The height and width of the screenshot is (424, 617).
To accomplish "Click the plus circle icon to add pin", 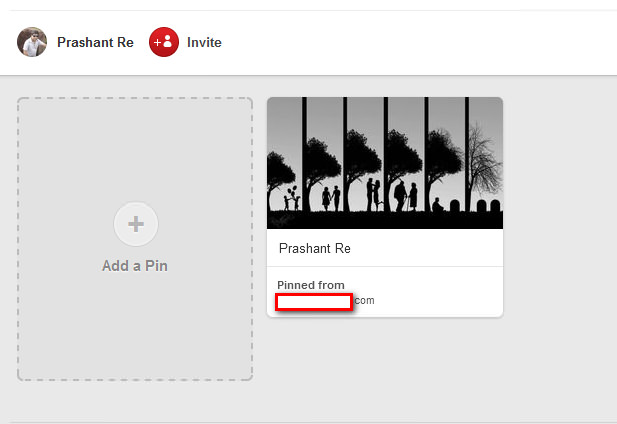I will click(135, 224).
